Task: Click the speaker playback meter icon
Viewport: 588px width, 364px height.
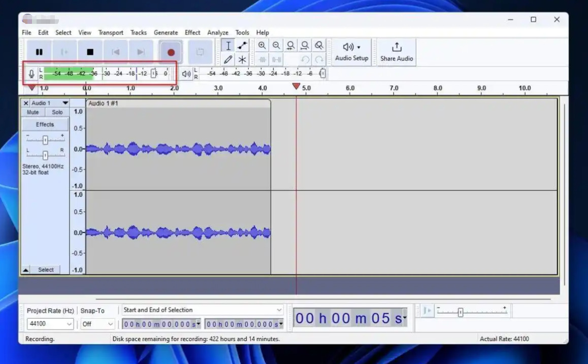Action: 186,74
